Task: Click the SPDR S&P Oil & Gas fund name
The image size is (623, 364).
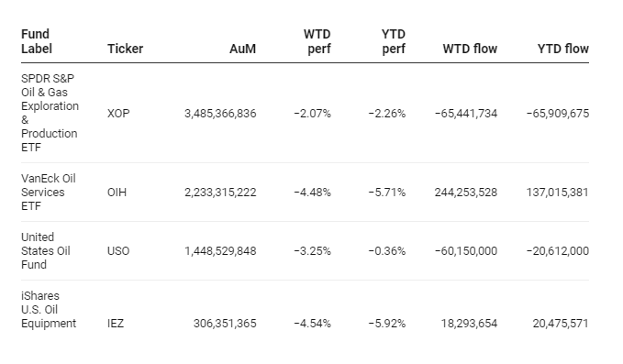Action: click(50, 113)
